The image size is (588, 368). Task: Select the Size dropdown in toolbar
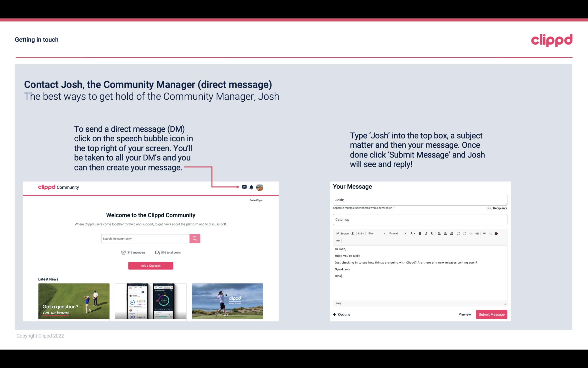(375, 234)
